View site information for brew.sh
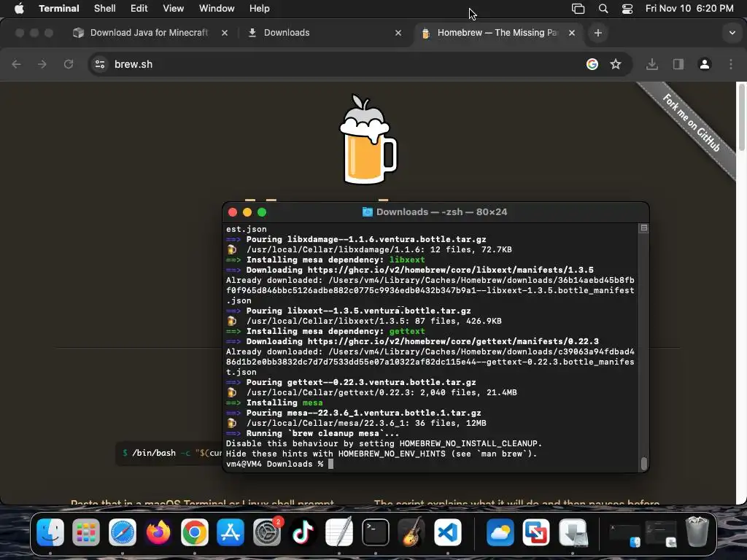This screenshot has height=560, width=747. 99,64
